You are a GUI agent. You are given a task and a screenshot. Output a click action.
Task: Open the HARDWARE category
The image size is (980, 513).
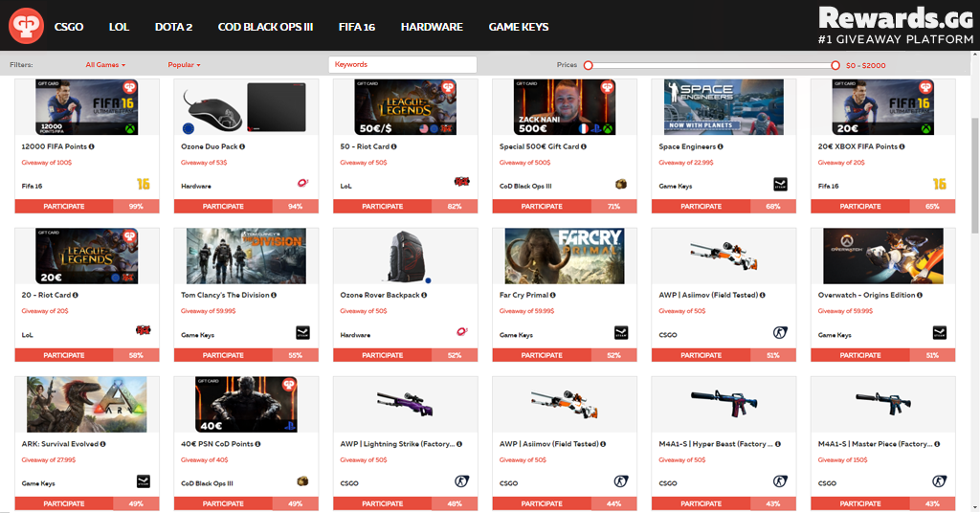point(432,27)
